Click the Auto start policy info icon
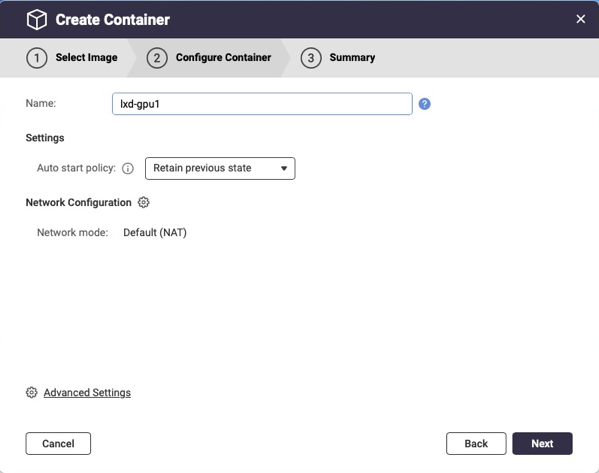Screen dimensions: 599x473 point(128,168)
